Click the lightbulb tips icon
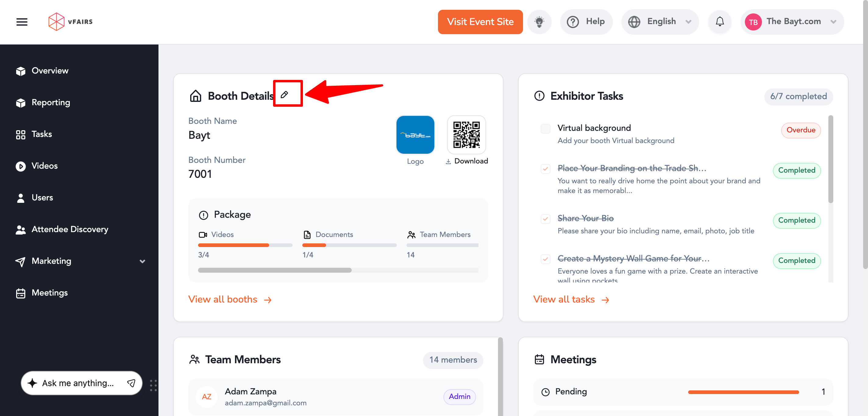 [539, 22]
